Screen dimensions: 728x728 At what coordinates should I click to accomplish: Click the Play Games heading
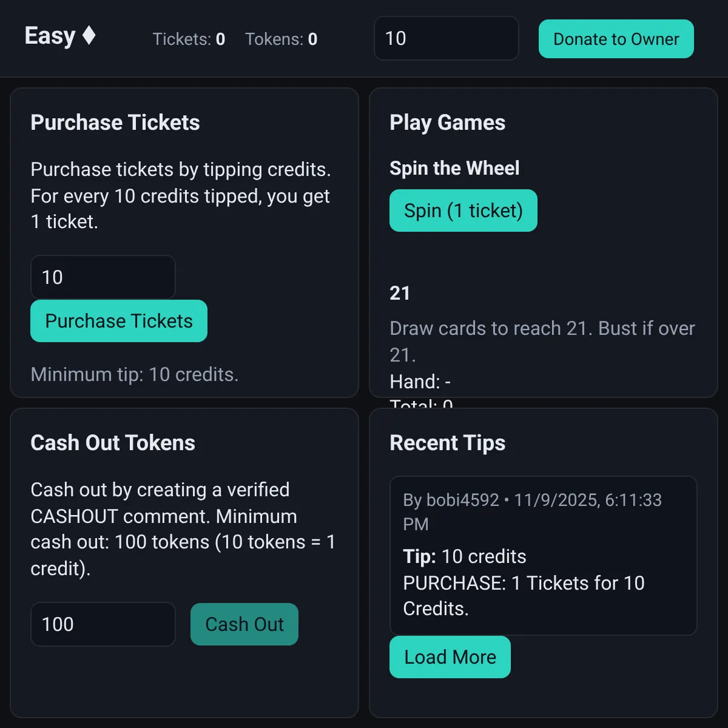447,123
